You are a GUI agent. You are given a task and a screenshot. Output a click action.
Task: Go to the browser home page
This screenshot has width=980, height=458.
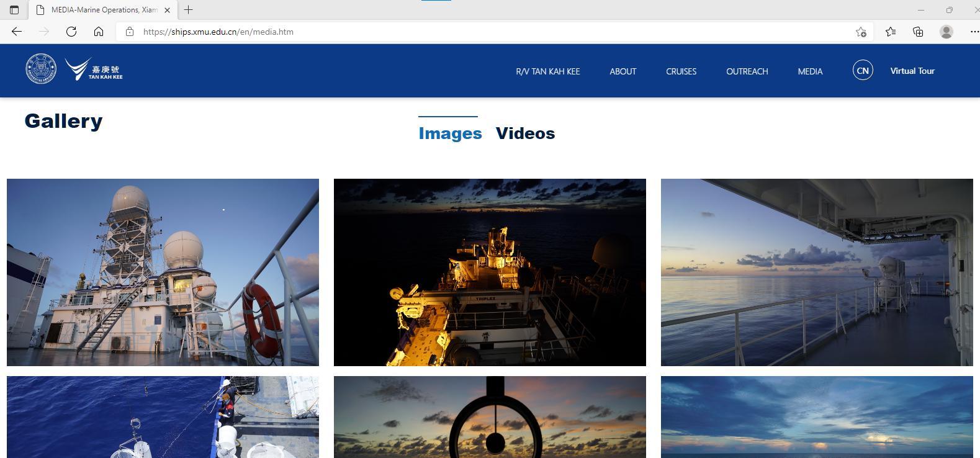pos(99,32)
